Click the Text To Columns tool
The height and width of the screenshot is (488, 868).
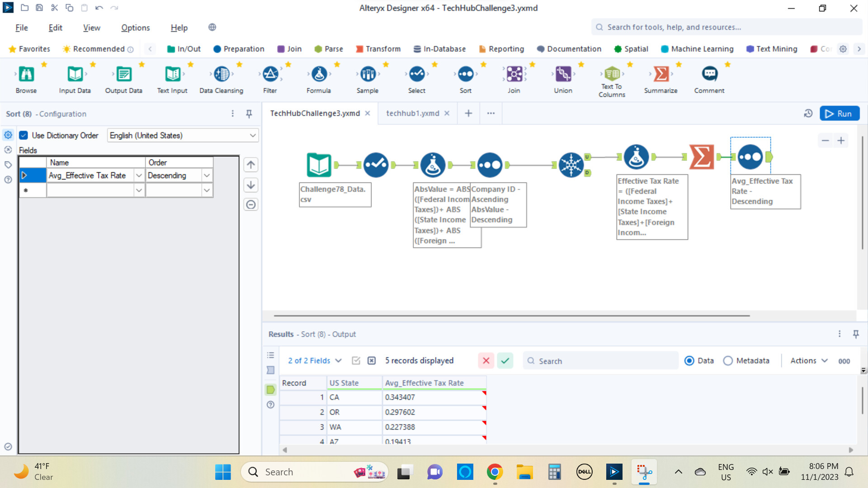pos(612,75)
